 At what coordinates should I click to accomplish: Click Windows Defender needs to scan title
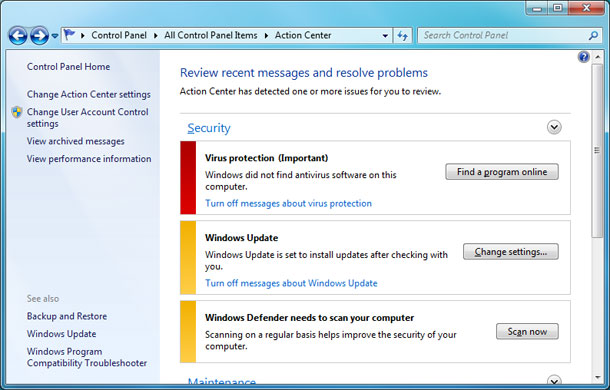point(309,318)
